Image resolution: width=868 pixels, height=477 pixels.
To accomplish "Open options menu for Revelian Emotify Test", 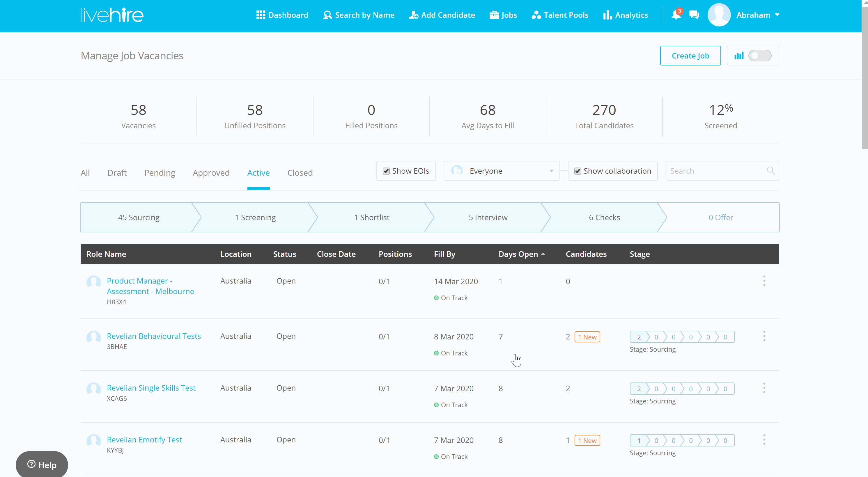I will click(764, 440).
